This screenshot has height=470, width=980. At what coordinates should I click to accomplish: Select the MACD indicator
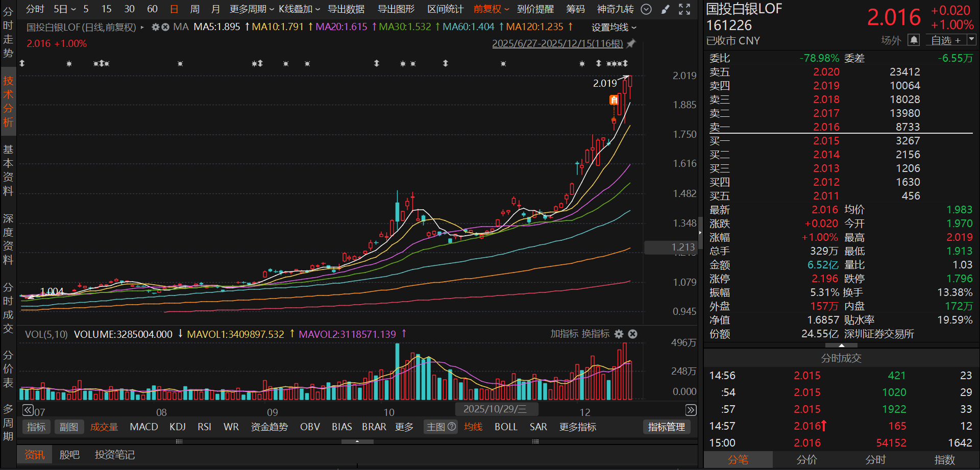coord(144,427)
